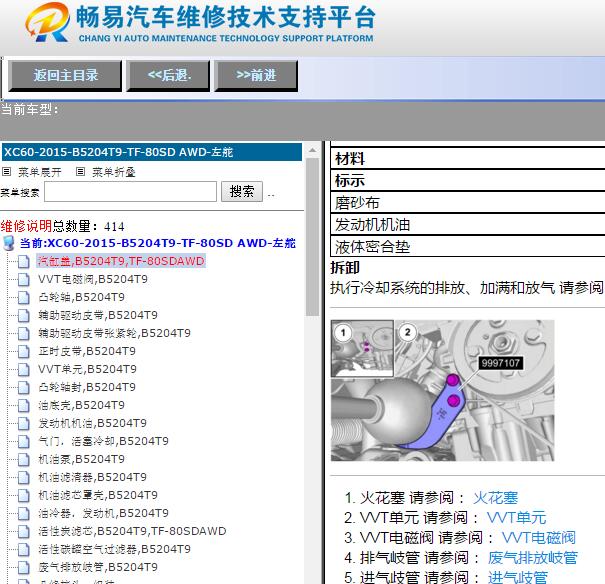Collapse all menus via 菜单折叠
This screenshot has height=584, width=605.
point(114,172)
